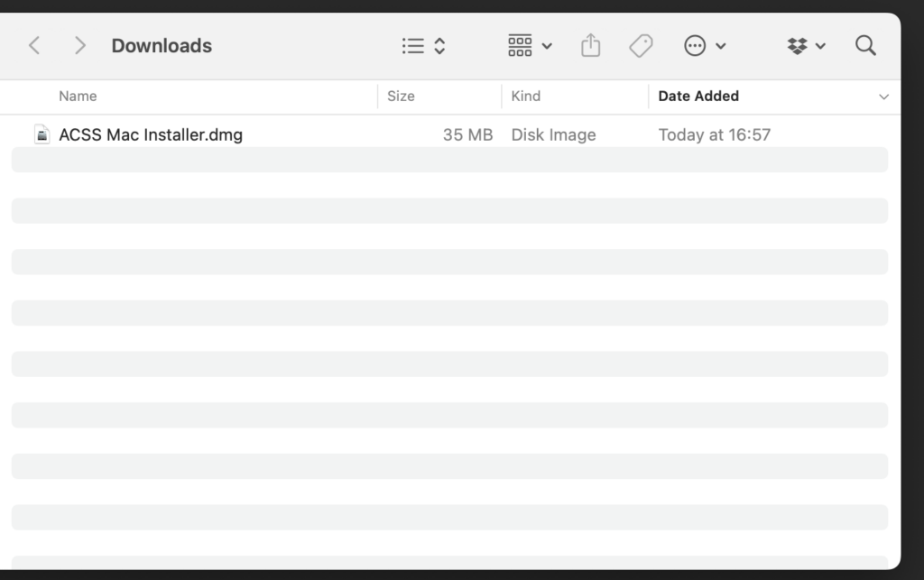Go forward with the right arrow
Image resolution: width=924 pixels, height=580 pixels.
[x=80, y=45]
